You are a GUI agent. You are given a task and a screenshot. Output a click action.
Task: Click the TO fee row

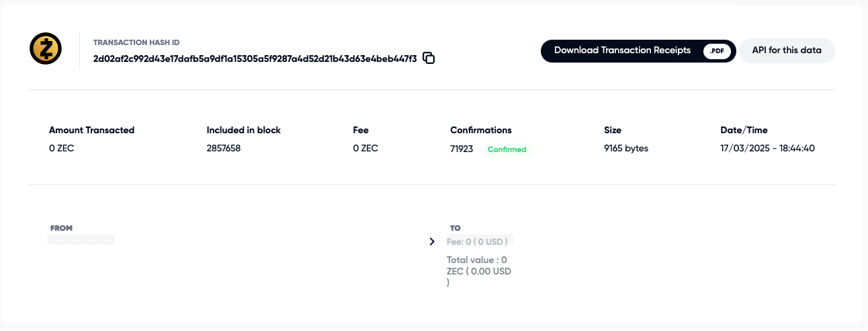tap(480, 241)
